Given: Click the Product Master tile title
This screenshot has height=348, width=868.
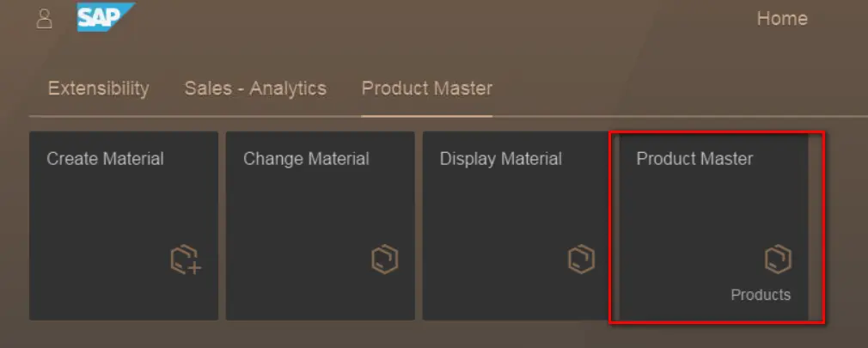Looking at the screenshot, I should (694, 159).
